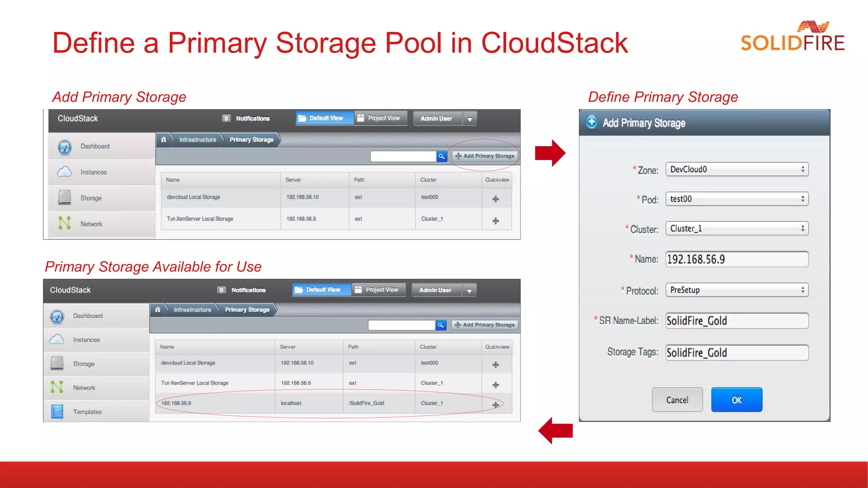This screenshot has height=488, width=868.
Task: Open quickview for Tut-XenServer Local Storage, top panel
Action: click(x=495, y=221)
